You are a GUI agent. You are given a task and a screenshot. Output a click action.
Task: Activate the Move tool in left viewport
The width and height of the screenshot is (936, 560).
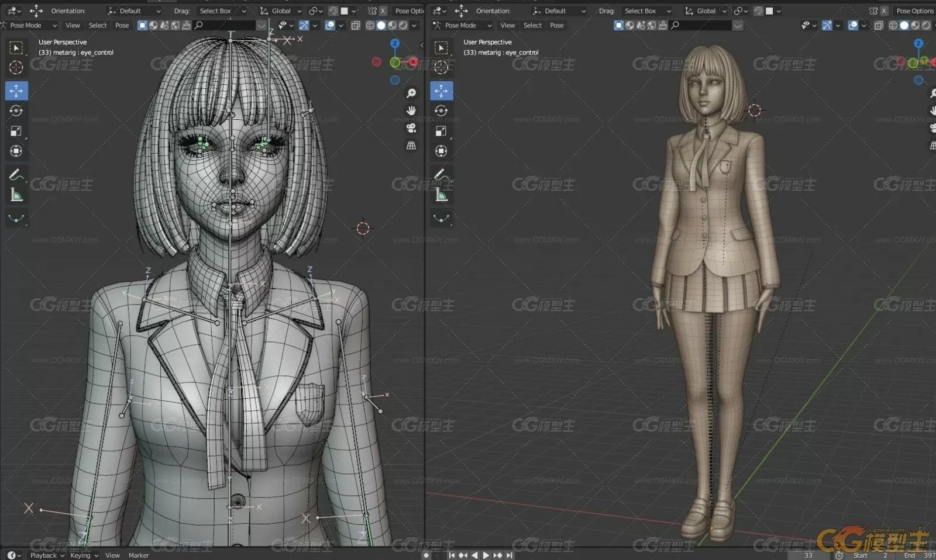[x=16, y=91]
